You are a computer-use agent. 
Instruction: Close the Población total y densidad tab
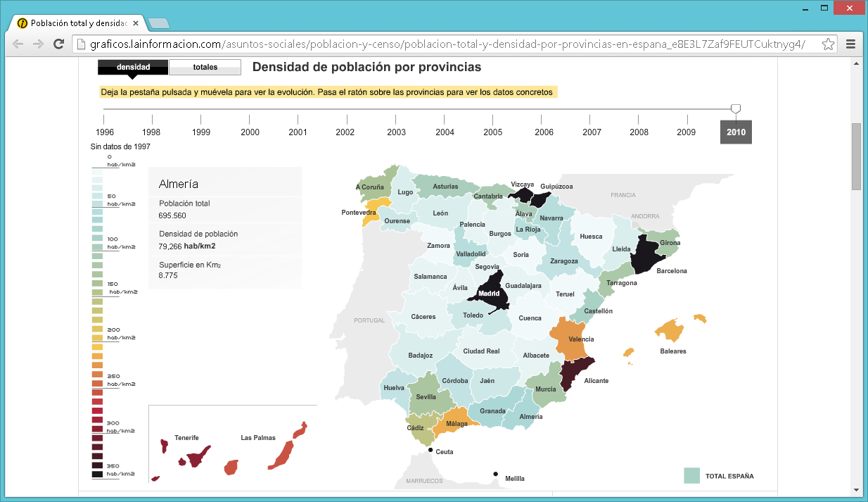coord(136,23)
